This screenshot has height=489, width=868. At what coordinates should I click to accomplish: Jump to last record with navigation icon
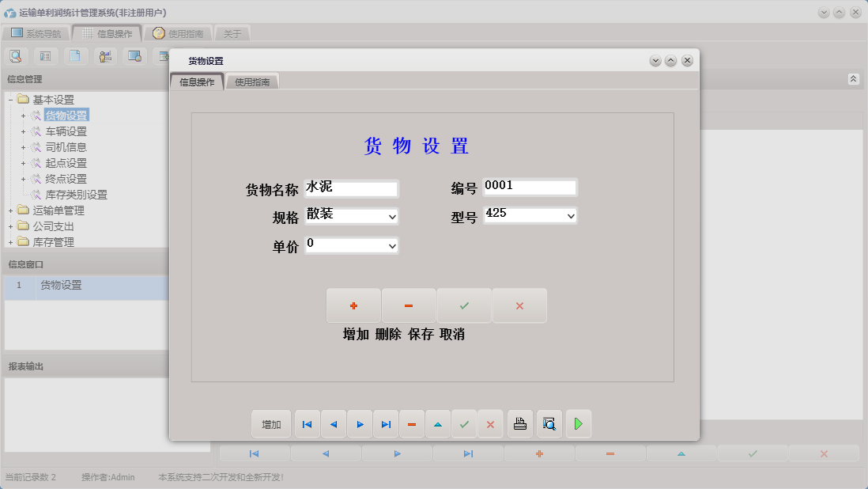coord(386,423)
